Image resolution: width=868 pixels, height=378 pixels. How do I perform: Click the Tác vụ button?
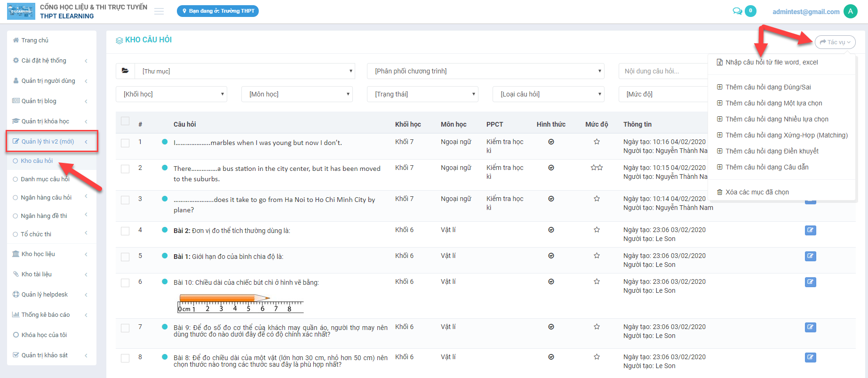(x=835, y=42)
